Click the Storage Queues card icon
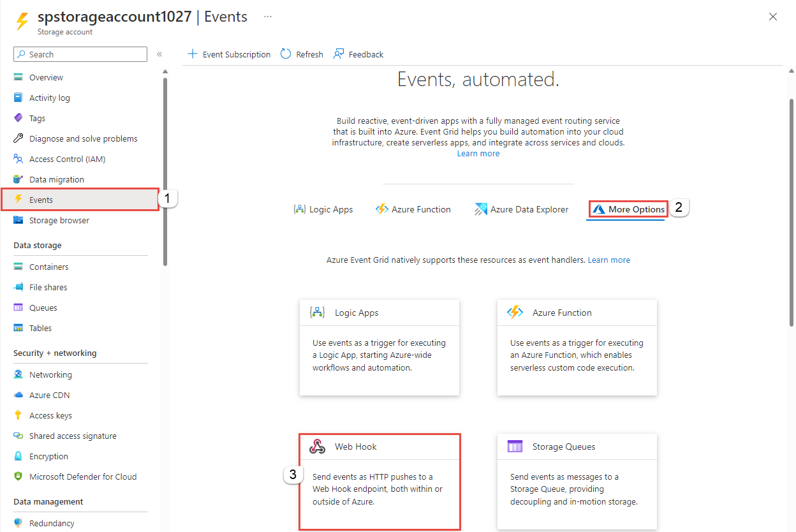 point(515,447)
